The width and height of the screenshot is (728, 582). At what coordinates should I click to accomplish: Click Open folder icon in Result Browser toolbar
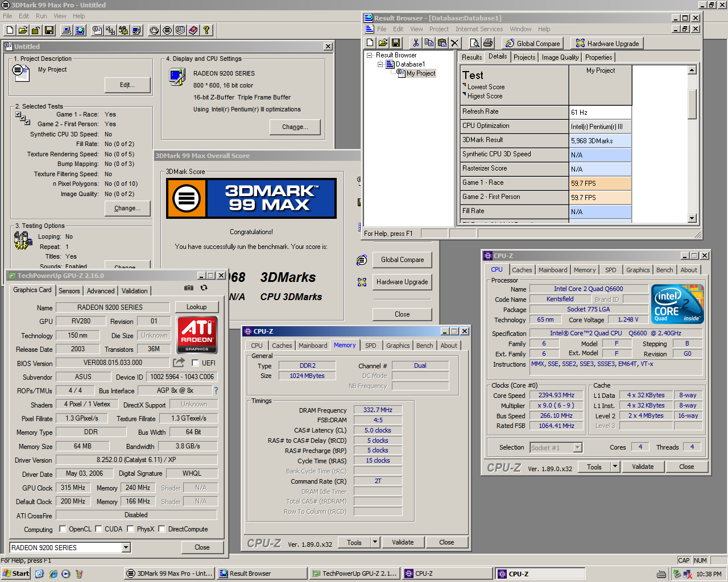coord(383,43)
